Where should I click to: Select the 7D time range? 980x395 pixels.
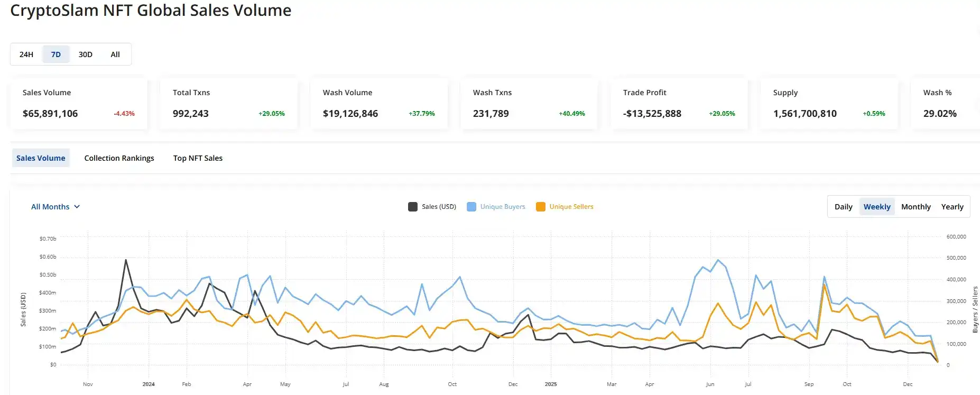click(x=56, y=54)
